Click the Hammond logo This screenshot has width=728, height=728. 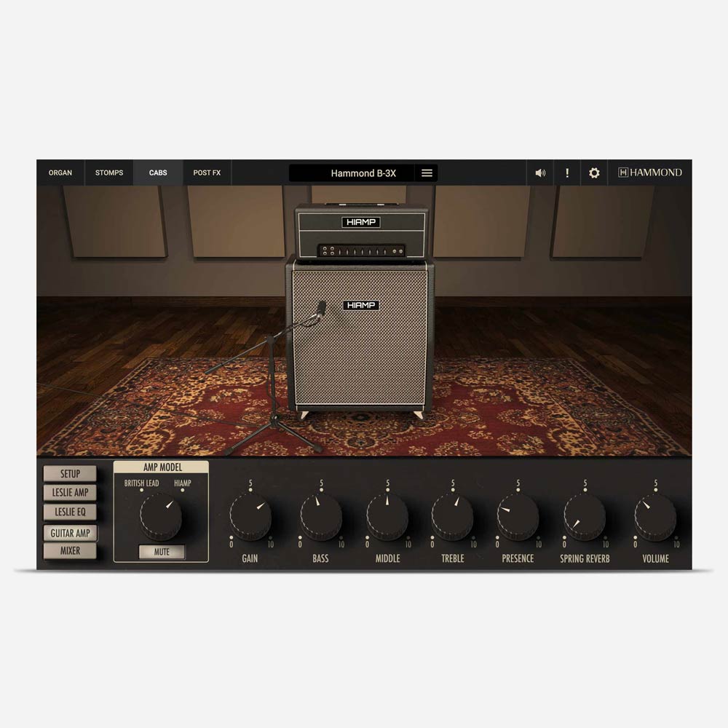(650, 173)
